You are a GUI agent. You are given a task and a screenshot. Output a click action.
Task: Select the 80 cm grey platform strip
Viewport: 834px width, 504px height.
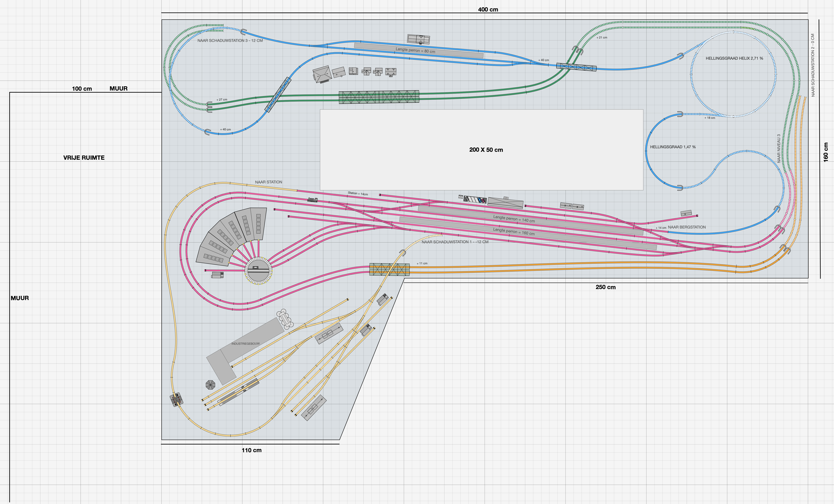(419, 50)
